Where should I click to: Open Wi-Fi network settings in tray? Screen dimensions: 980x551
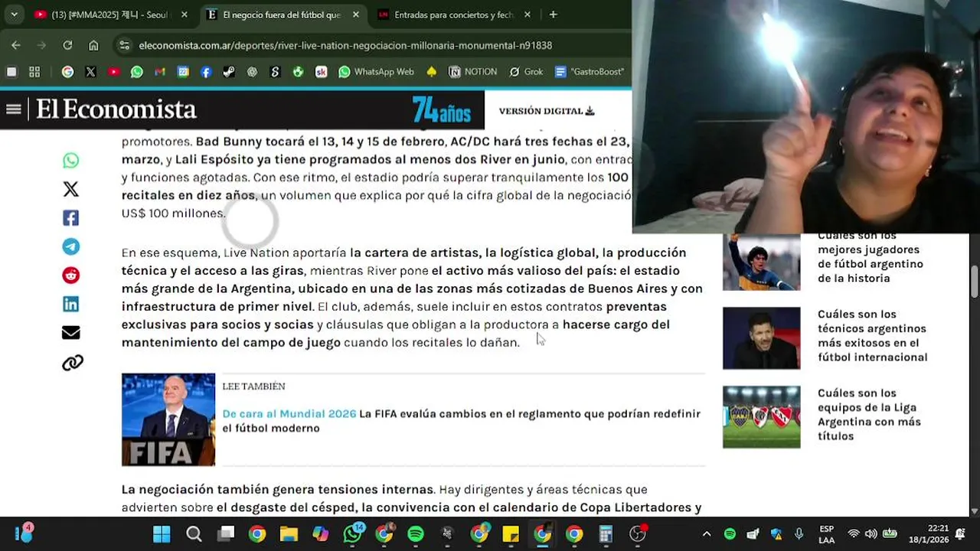(x=854, y=534)
